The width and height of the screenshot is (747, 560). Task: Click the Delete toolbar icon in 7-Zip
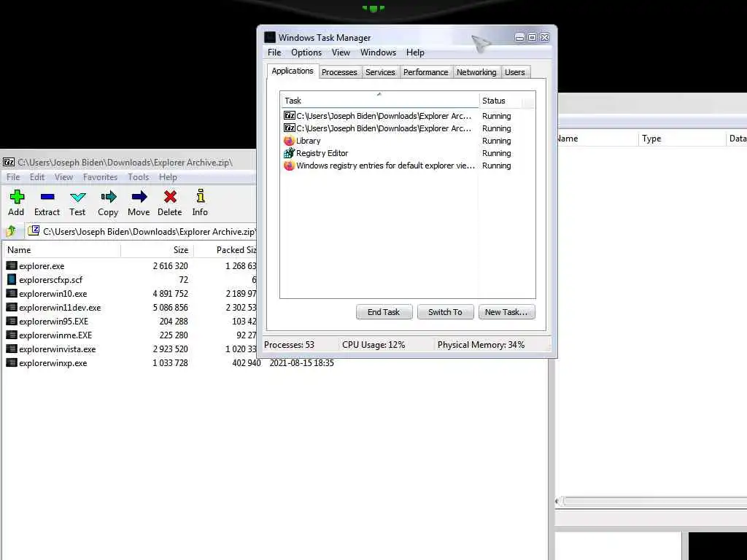click(x=170, y=197)
